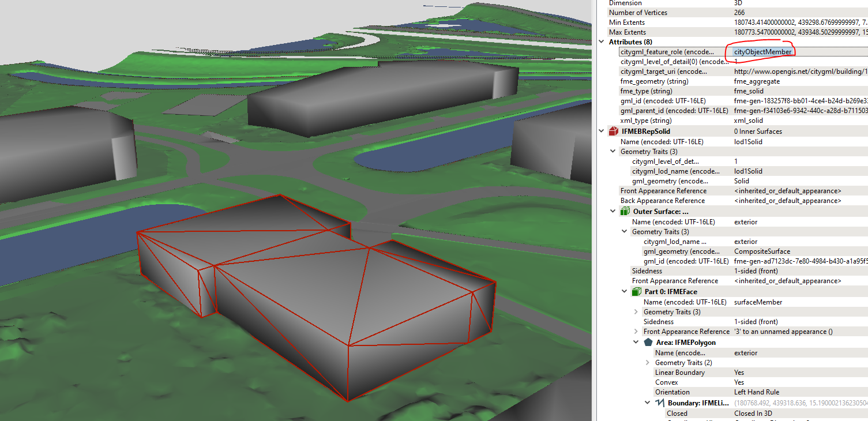This screenshot has width=868, height=421.
Task: Click the CompositeSurface gml_geometry value
Action: point(762,251)
